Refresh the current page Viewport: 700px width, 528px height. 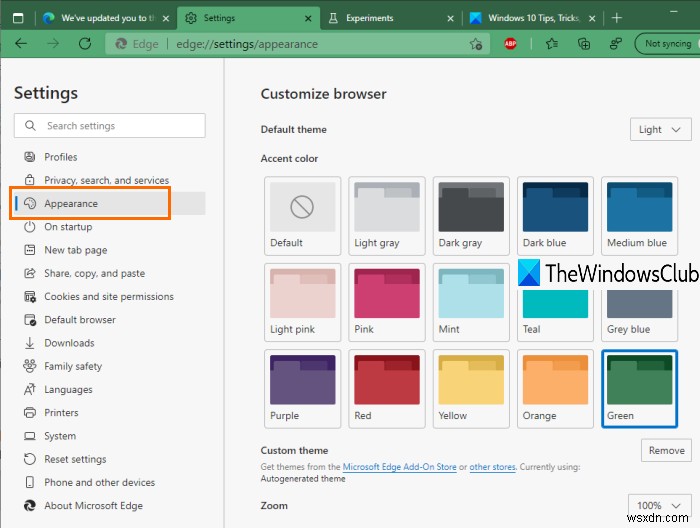click(85, 44)
